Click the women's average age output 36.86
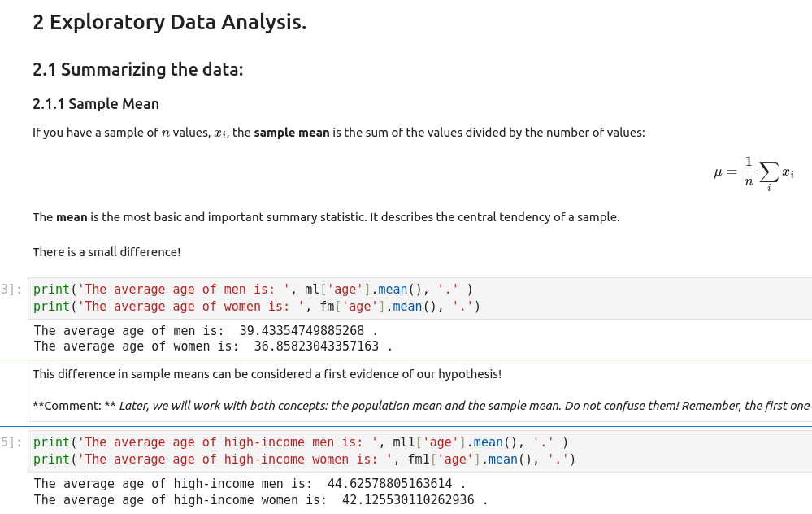812x514 pixels. pyautogui.click(x=316, y=346)
